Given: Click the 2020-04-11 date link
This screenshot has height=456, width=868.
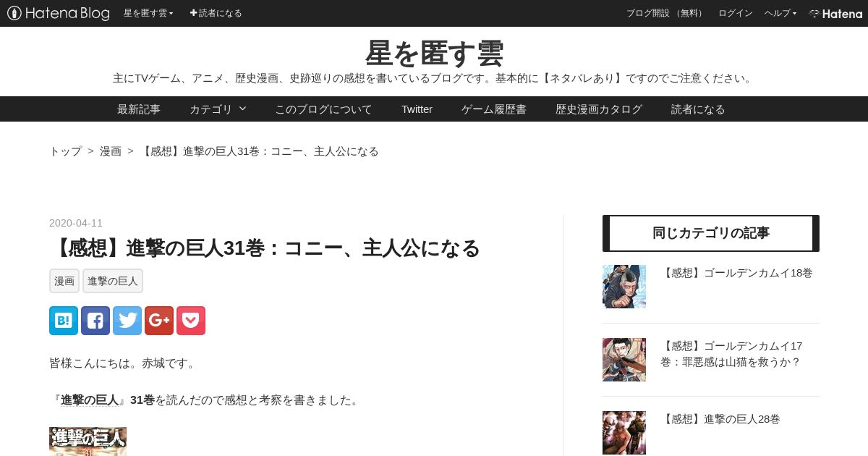Looking at the screenshot, I should pos(76,223).
